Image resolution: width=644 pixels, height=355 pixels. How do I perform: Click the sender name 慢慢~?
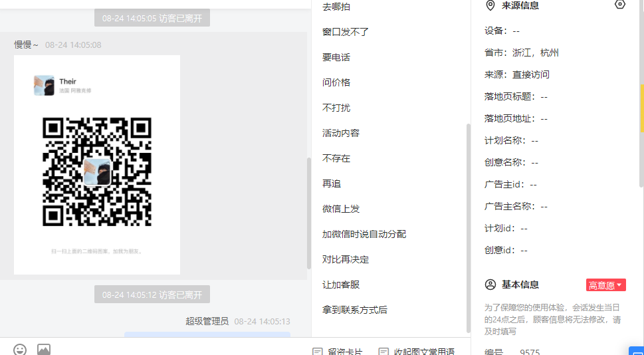pos(27,45)
